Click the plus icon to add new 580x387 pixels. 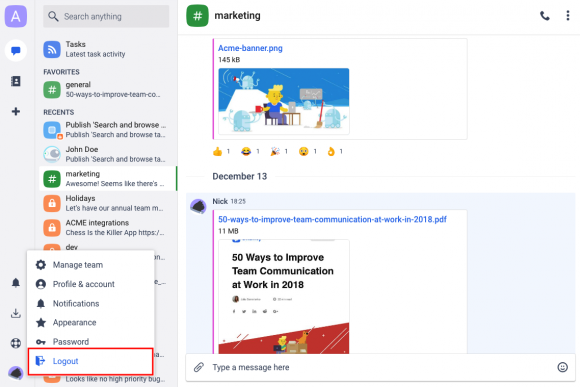point(16,111)
